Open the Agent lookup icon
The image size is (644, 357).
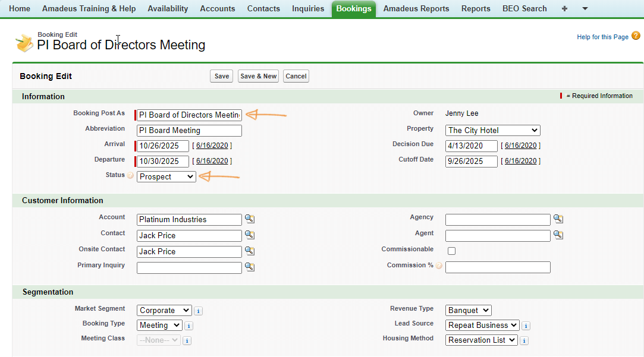[558, 235]
